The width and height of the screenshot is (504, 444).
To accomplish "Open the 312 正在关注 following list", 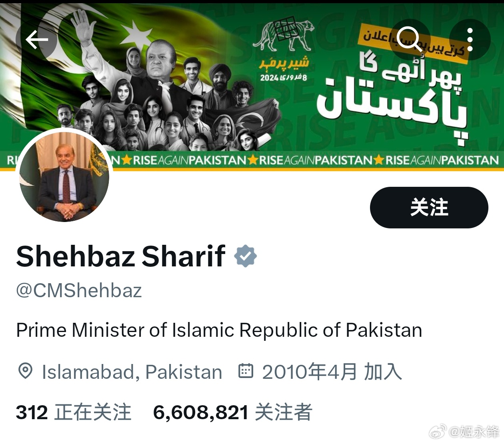I will point(74,412).
